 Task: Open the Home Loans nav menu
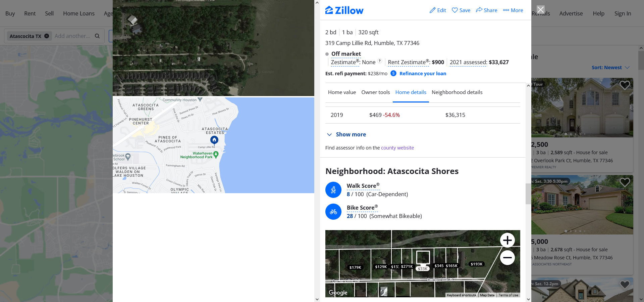click(x=79, y=13)
